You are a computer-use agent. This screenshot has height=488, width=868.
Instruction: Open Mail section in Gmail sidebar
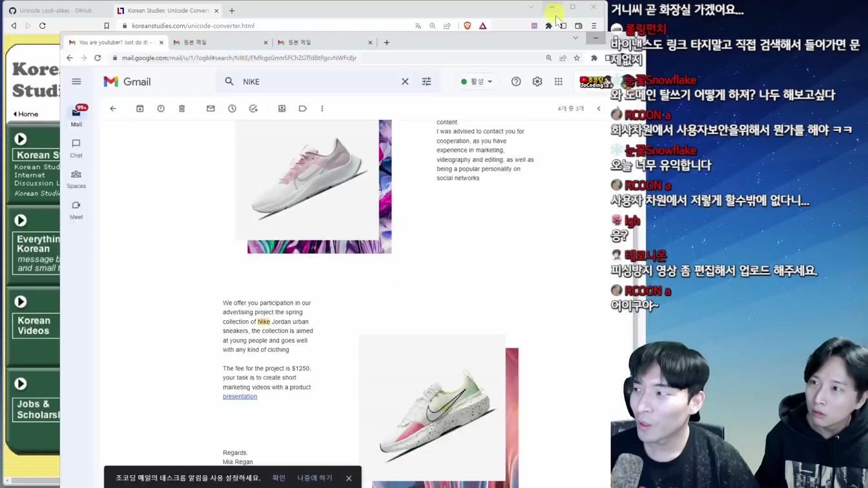coord(76,116)
